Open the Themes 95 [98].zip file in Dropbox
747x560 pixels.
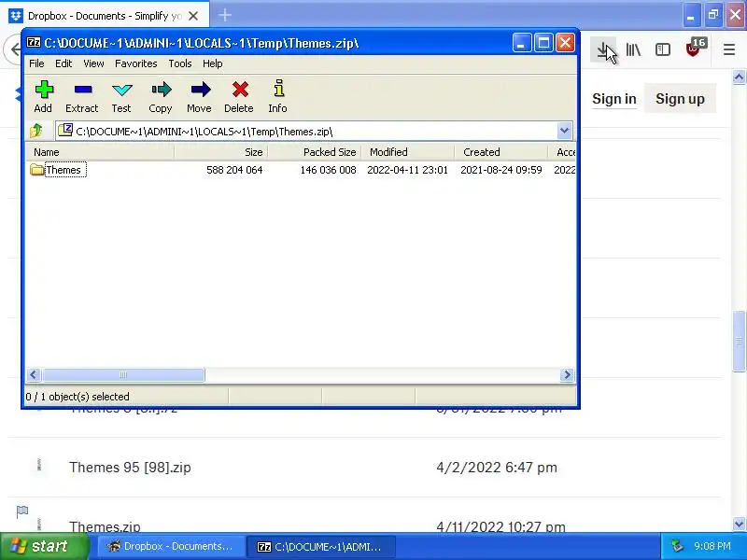point(130,468)
